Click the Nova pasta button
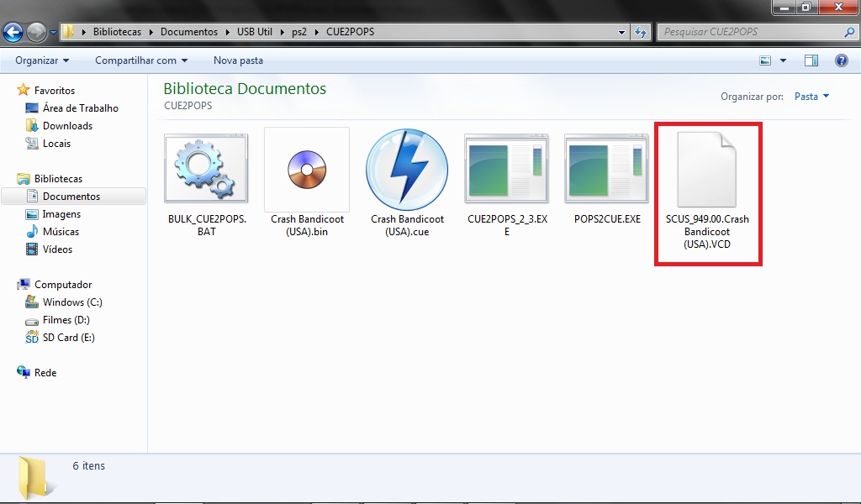 [238, 60]
